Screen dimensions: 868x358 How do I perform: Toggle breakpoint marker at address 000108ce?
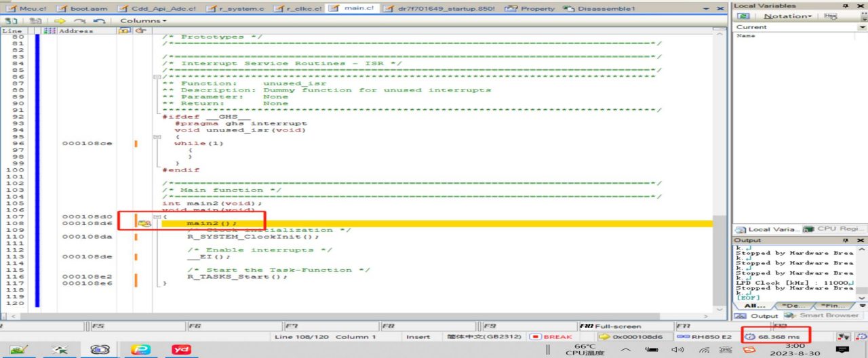click(136, 144)
